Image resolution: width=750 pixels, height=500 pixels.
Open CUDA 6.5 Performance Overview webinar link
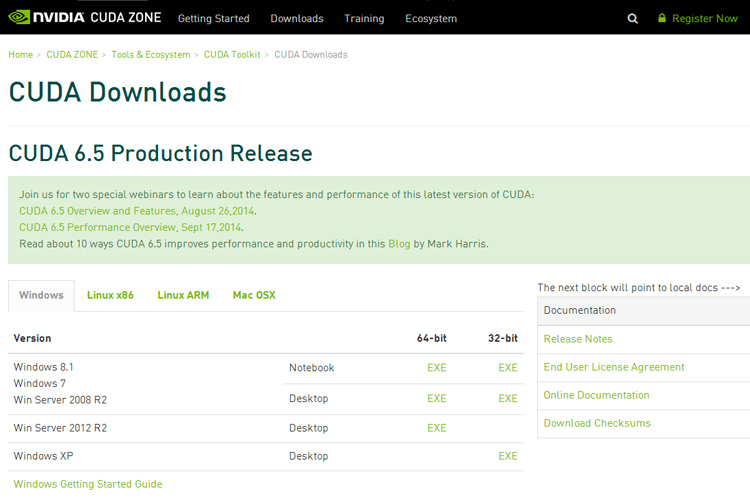click(131, 227)
